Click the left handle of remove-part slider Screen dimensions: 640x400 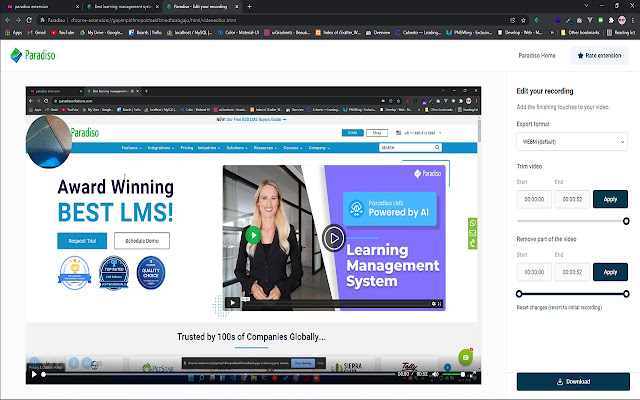[x=519, y=294]
